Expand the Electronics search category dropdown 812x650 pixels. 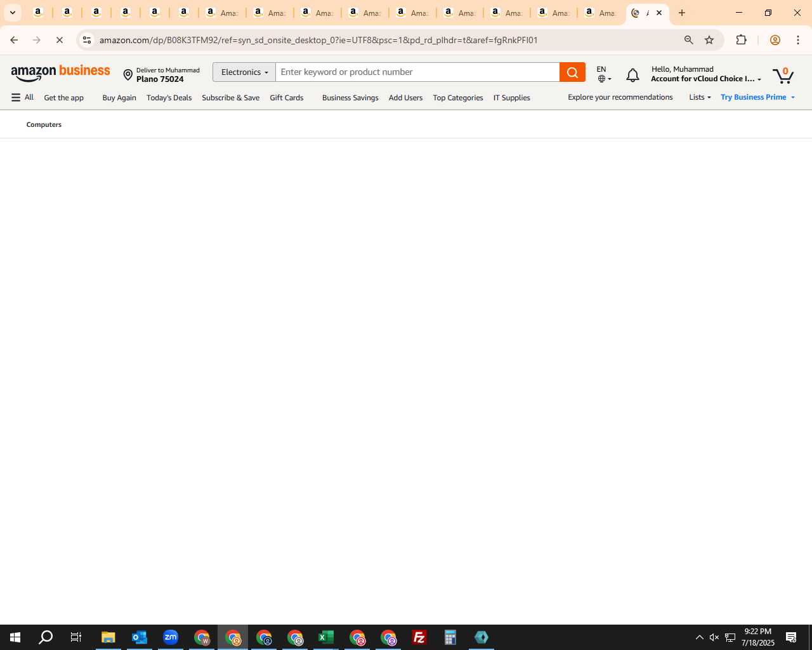click(x=244, y=72)
